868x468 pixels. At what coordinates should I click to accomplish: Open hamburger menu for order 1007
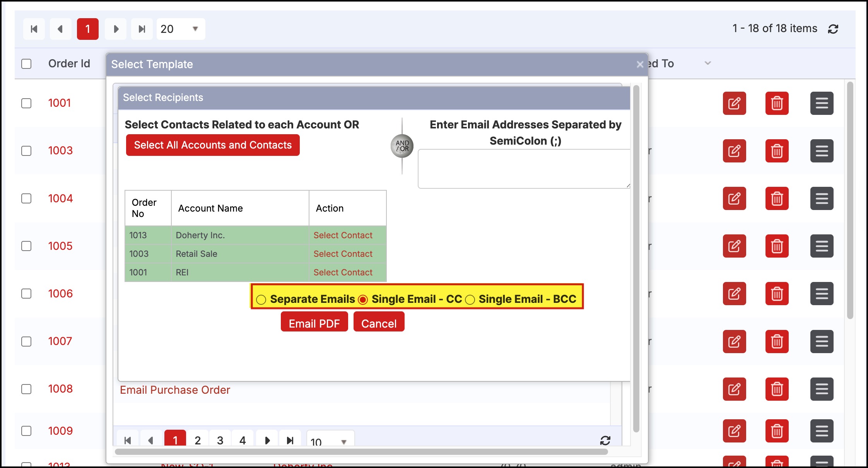tap(822, 342)
